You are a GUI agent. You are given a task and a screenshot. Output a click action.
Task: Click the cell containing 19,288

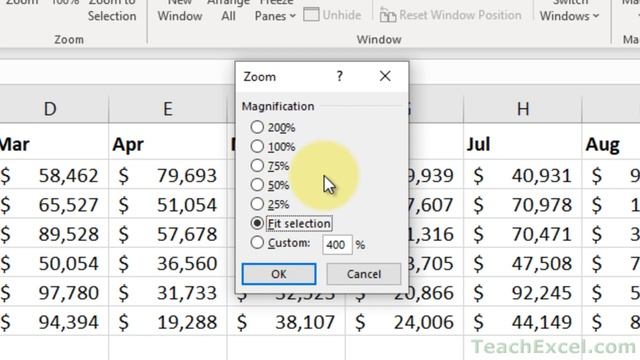coord(168,322)
